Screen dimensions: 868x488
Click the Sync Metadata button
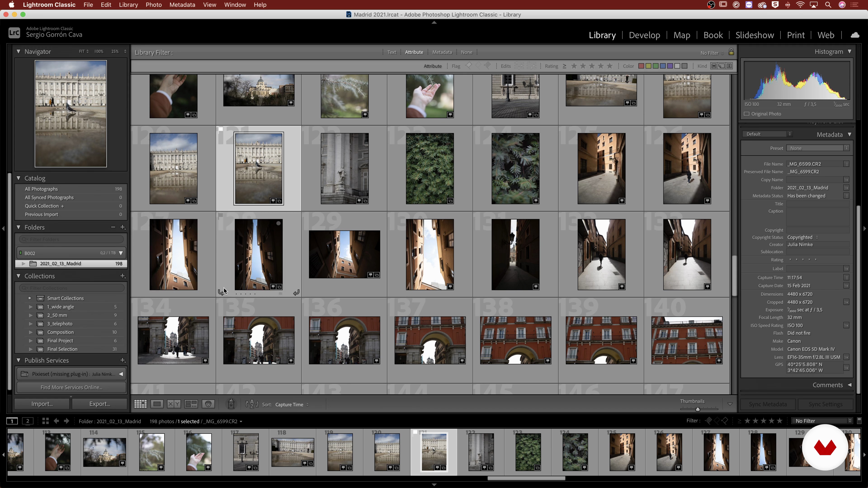(x=768, y=404)
